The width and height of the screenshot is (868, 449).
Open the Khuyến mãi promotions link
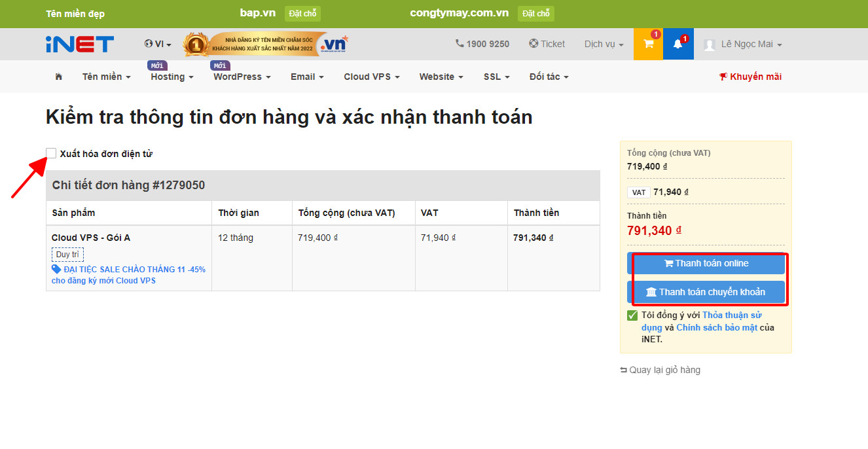tap(750, 77)
